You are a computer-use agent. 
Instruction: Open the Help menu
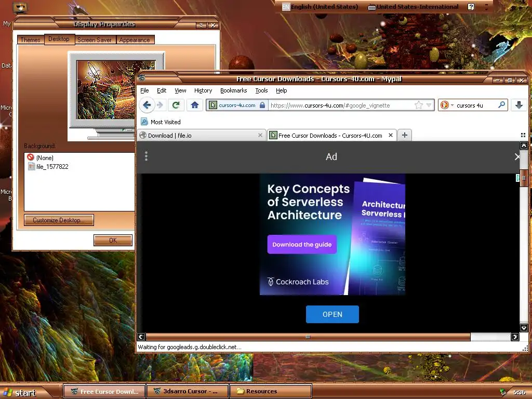281,90
